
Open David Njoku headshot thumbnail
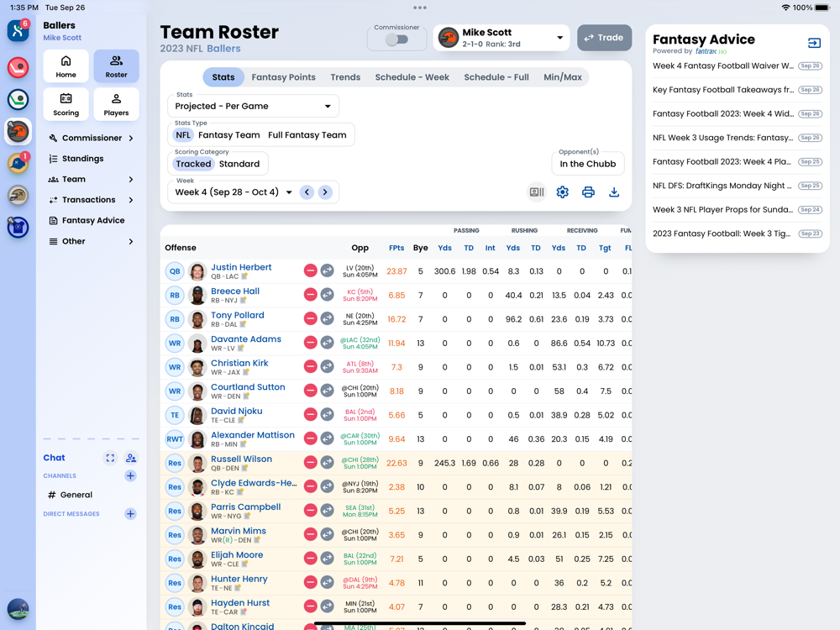pyautogui.click(x=197, y=415)
